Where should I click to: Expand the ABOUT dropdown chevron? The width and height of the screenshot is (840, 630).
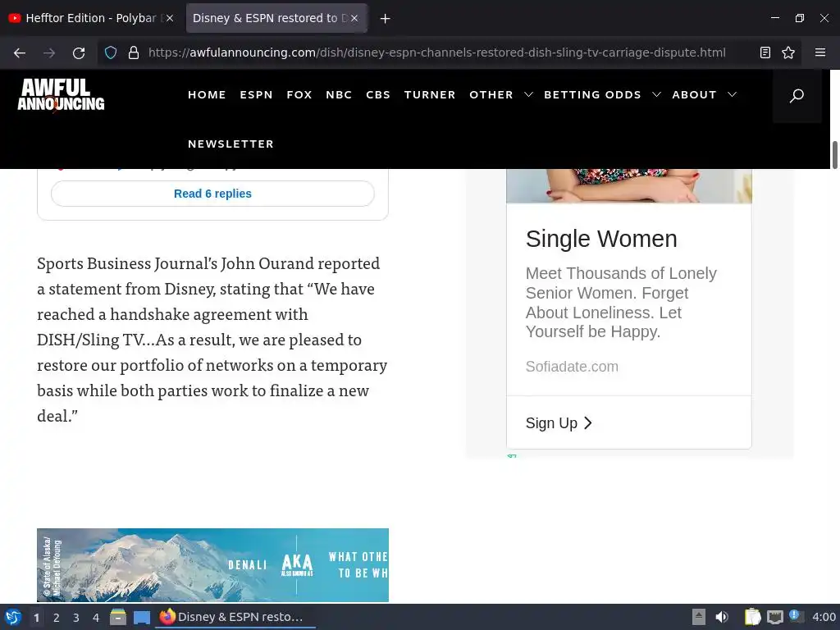point(732,95)
